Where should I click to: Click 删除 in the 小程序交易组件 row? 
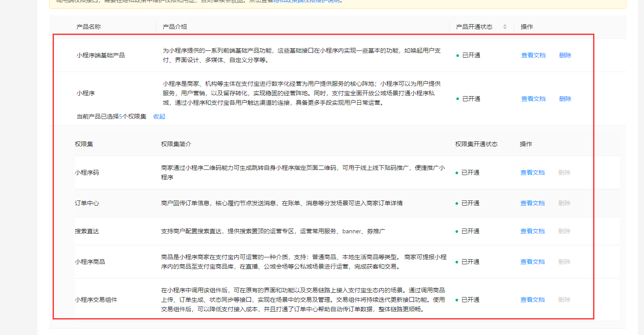coord(564,300)
